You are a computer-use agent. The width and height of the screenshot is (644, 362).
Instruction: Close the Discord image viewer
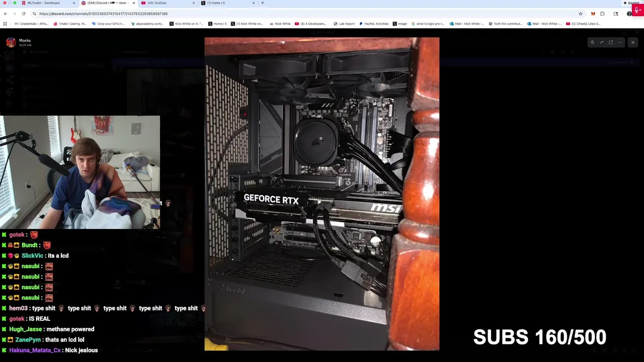click(x=633, y=42)
